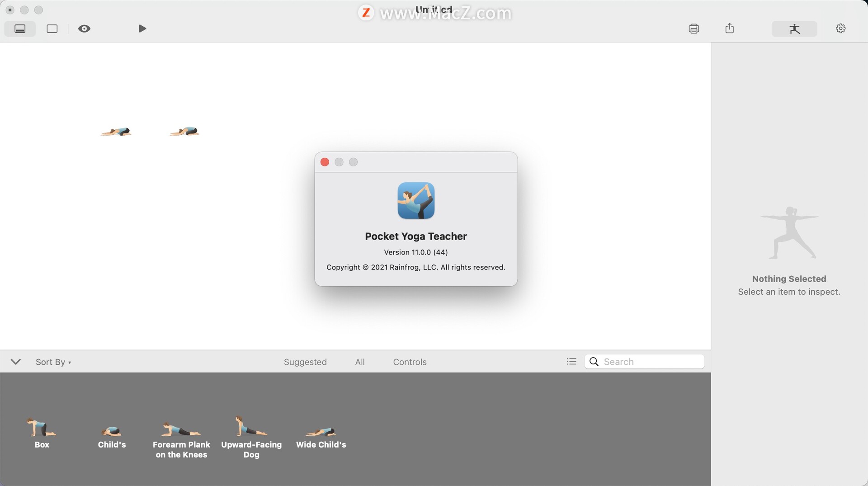This screenshot has height=486, width=868.
Task: Open the Sort By dropdown
Action: tap(53, 362)
